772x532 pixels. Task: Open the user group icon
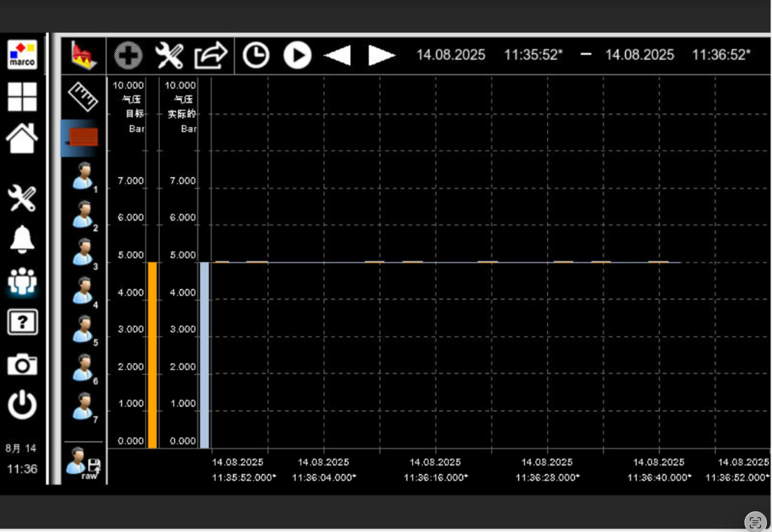(22, 281)
